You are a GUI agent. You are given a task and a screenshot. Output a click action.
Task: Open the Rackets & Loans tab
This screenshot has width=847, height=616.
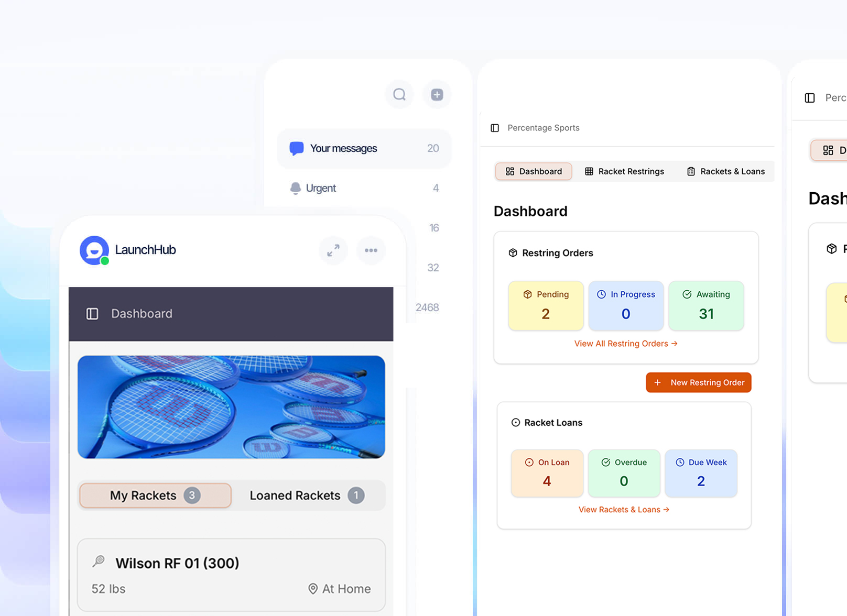click(726, 171)
